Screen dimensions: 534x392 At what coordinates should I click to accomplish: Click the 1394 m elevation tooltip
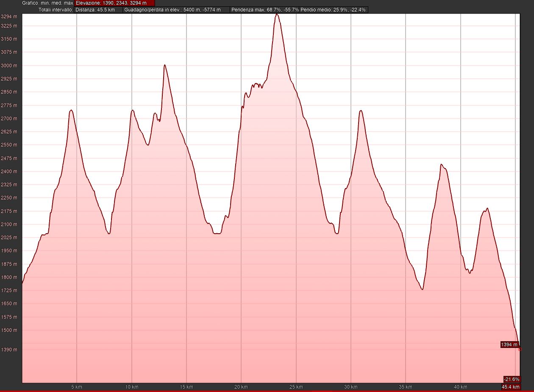[509, 345]
